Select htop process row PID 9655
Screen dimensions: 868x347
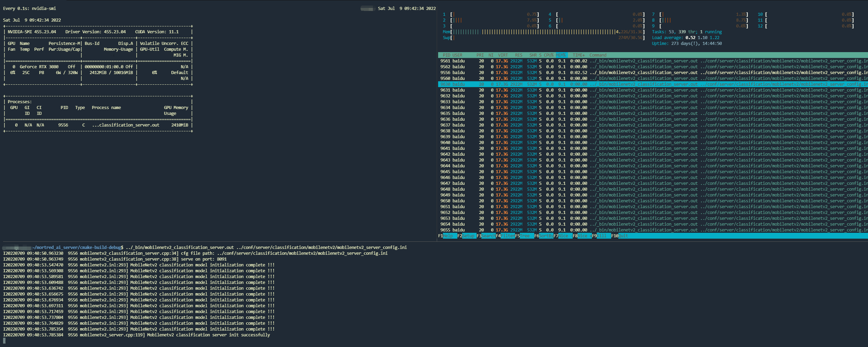pyautogui.click(x=653, y=230)
